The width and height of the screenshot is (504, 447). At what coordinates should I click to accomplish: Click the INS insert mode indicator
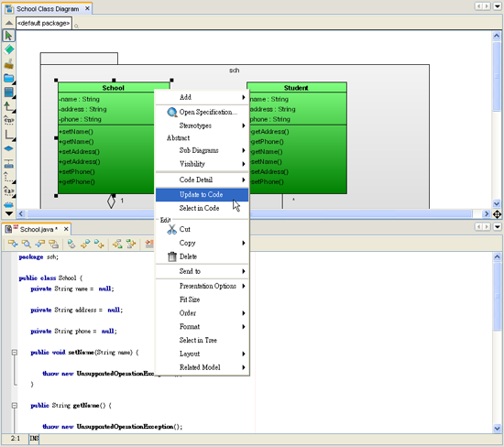pos(34,439)
